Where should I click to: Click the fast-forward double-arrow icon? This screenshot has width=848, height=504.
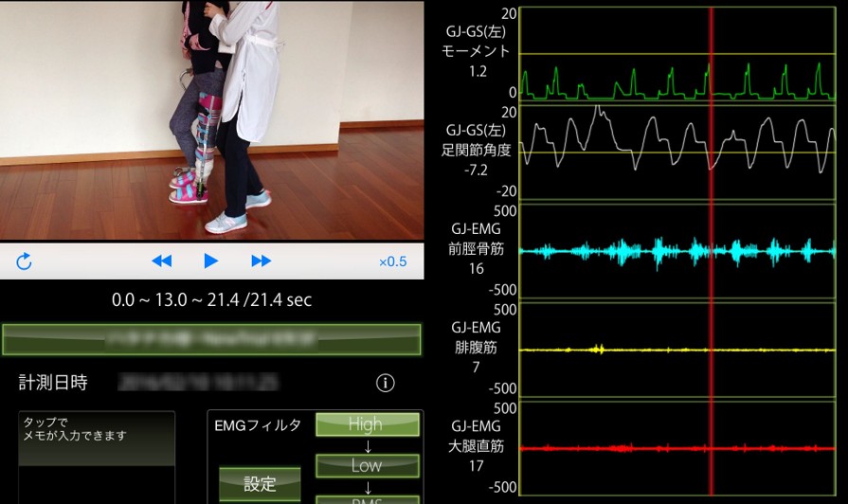(x=262, y=261)
